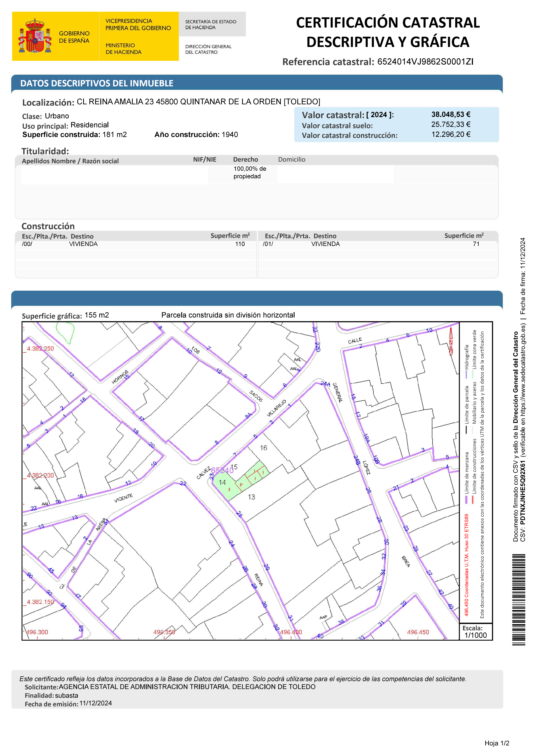
Task: Click the Datos Descriptivos del Inmueble header
Action: tap(97, 83)
